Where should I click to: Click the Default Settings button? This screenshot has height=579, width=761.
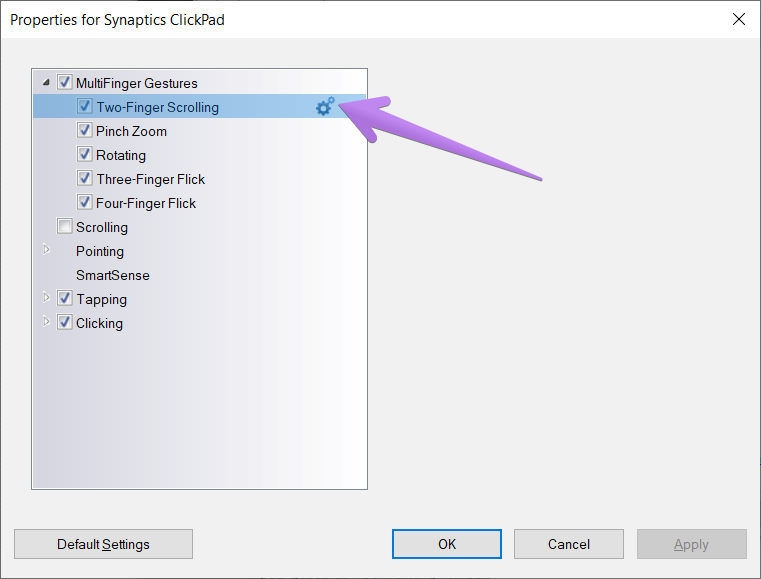[103, 544]
